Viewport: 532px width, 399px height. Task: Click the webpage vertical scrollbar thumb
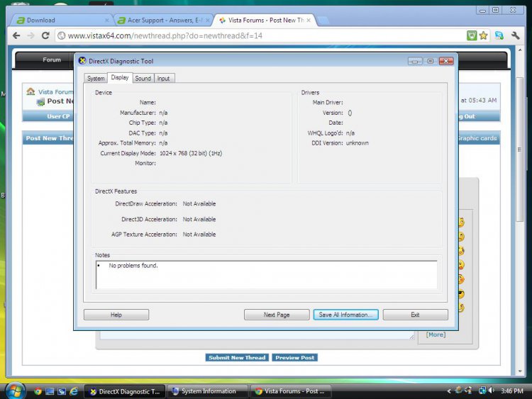click(x=519, y=149)
